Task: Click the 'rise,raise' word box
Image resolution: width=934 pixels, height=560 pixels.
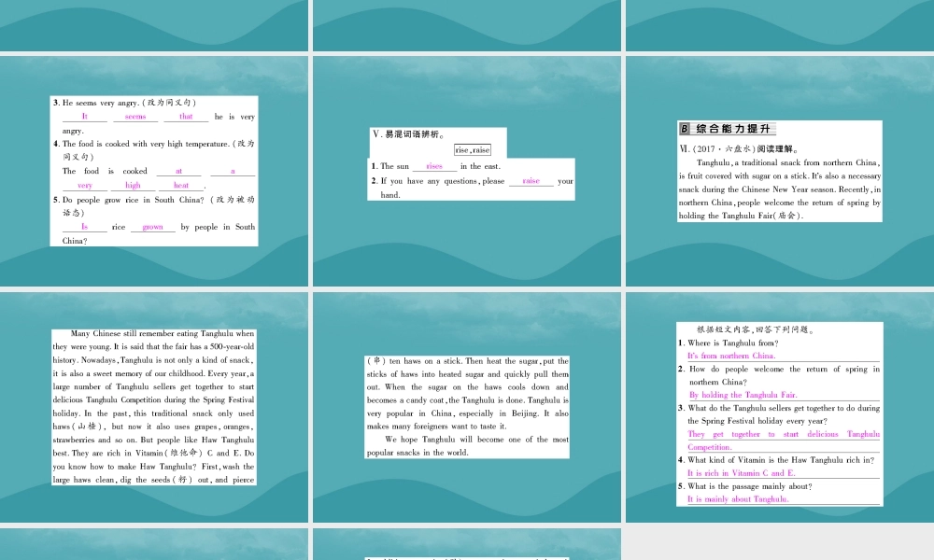Action: click(x=473, y=150)
